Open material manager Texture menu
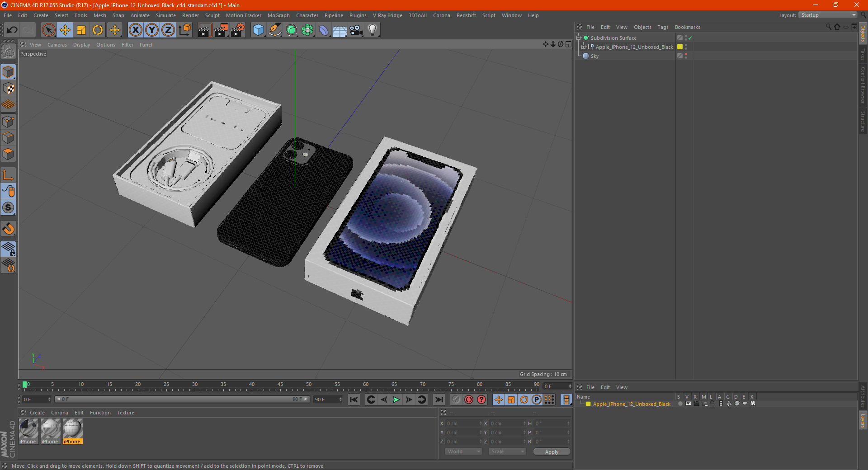 [125, 413]
